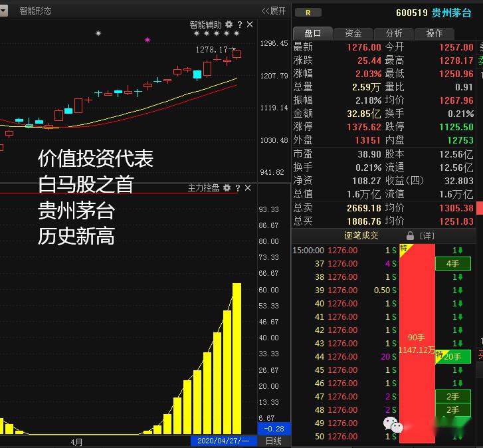Click the large cyan filled candlestick
The image size is (483, 448).
pyautogui.click(x=197, y=74)
